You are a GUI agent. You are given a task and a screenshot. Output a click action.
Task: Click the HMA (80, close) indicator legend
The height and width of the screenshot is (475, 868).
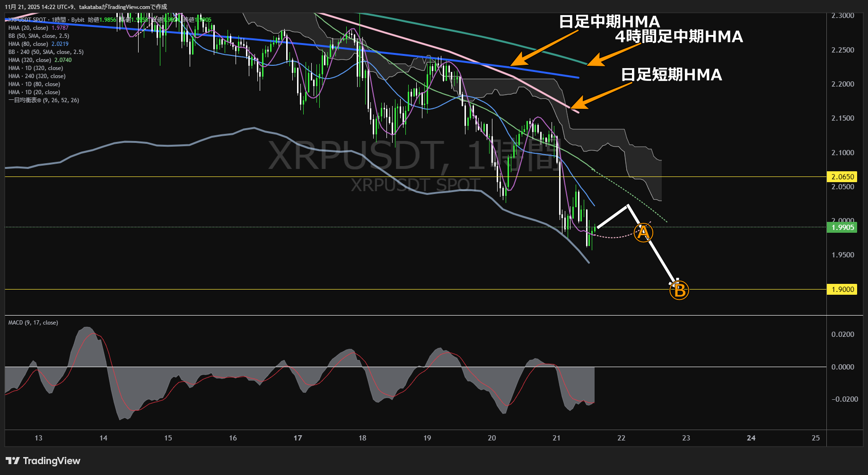(28, 44)
